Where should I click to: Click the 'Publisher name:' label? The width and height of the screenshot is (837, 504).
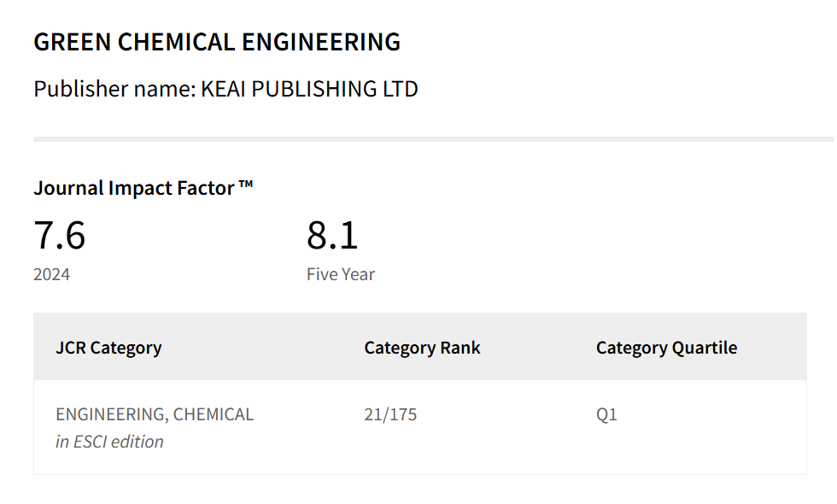click(114, 89)
